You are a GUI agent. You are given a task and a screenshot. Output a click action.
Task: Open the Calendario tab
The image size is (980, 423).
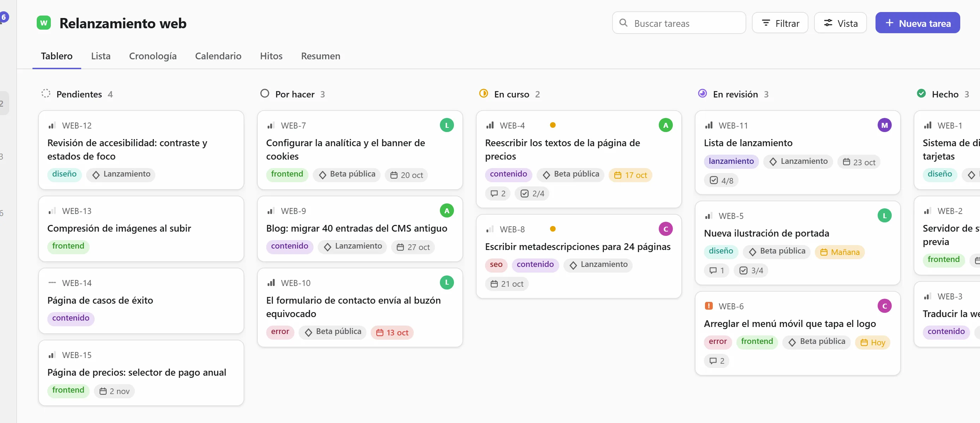coord(219,56)
